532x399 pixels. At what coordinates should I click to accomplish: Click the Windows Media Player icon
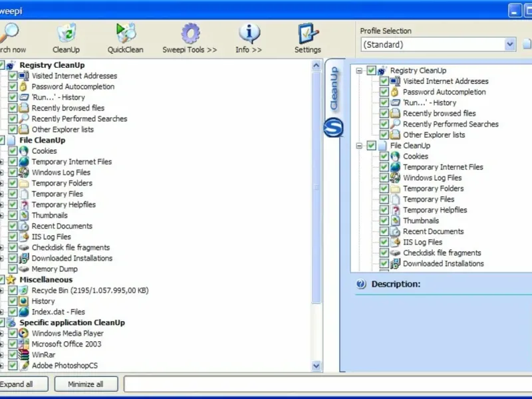(23, 333)
